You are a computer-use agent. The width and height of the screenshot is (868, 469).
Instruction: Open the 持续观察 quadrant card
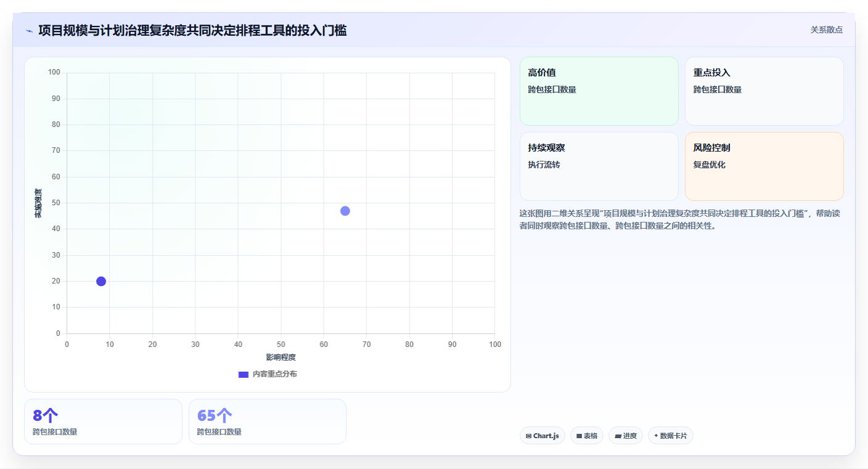(599, 166)
